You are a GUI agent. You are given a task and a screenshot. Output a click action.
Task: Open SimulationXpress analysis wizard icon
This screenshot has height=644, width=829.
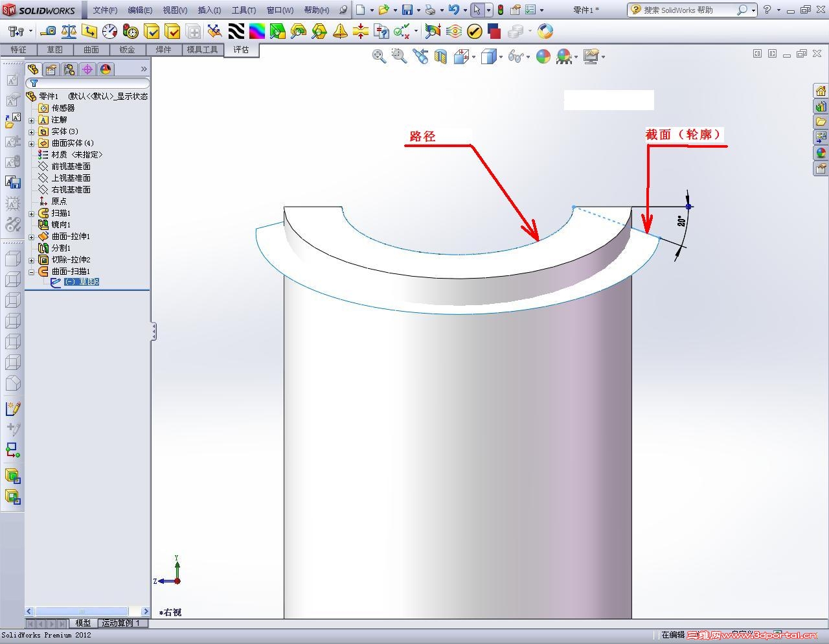(x=433, y=31)
